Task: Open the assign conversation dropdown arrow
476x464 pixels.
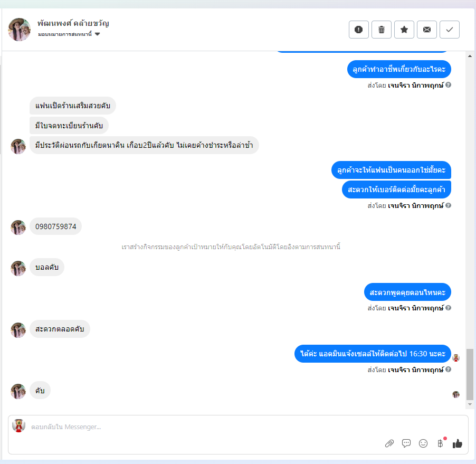Action: [x=97, y=34]
